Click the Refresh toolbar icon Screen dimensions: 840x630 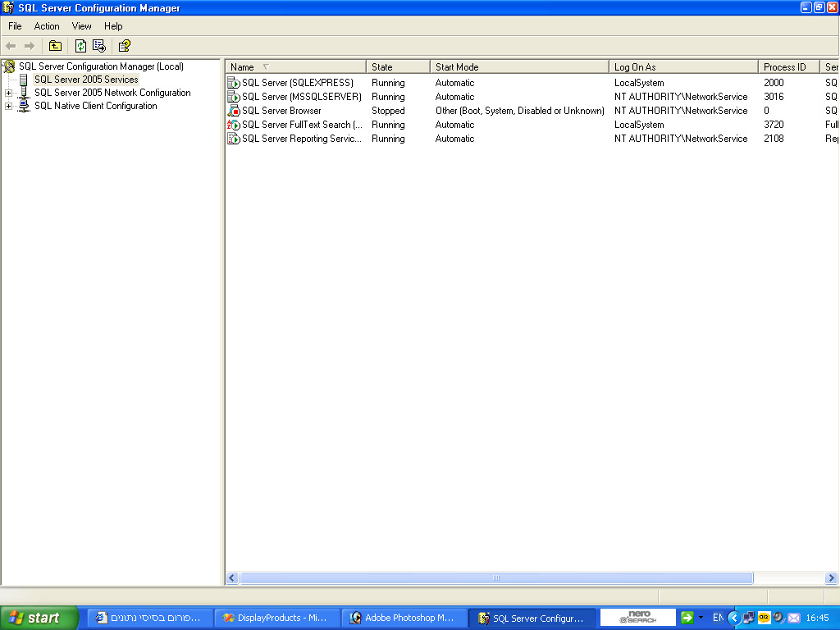80,46
